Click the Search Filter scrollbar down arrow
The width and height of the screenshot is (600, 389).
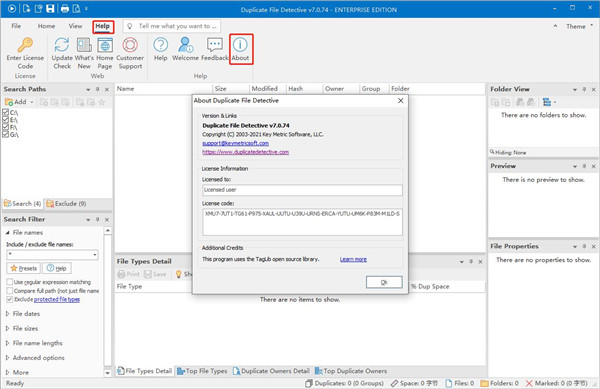pos(108,373)
